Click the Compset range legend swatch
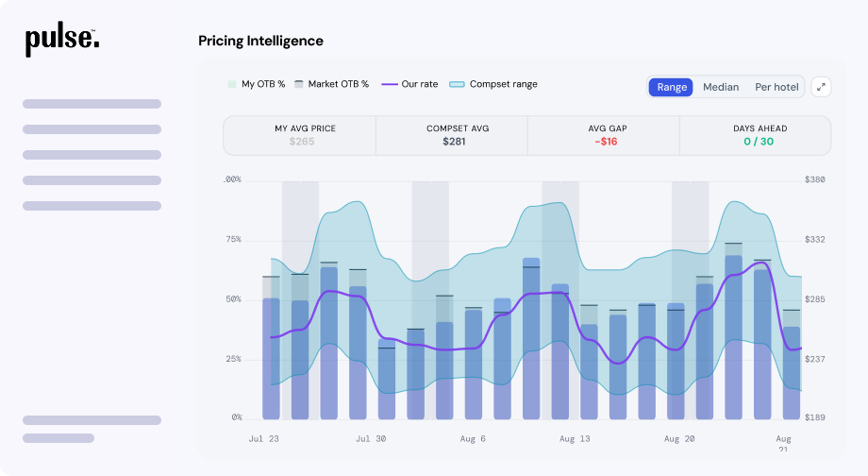This screenshot has width=868, height=476. 457,84
